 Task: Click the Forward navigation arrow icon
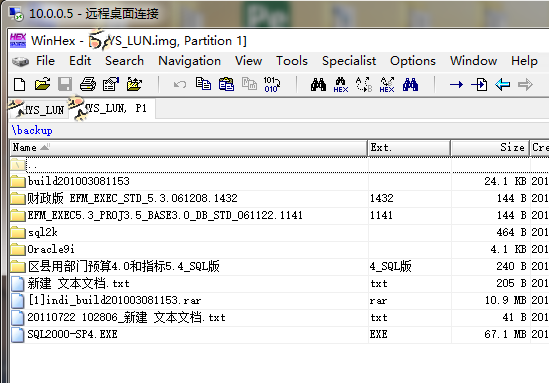(525, 84)
